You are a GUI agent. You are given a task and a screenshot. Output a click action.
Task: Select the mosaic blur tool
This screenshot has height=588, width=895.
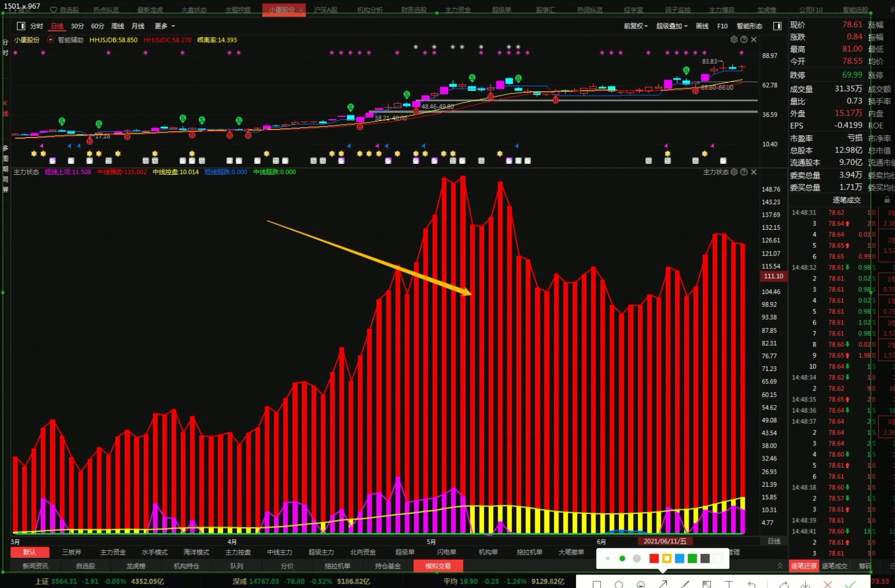click(707, 585)
